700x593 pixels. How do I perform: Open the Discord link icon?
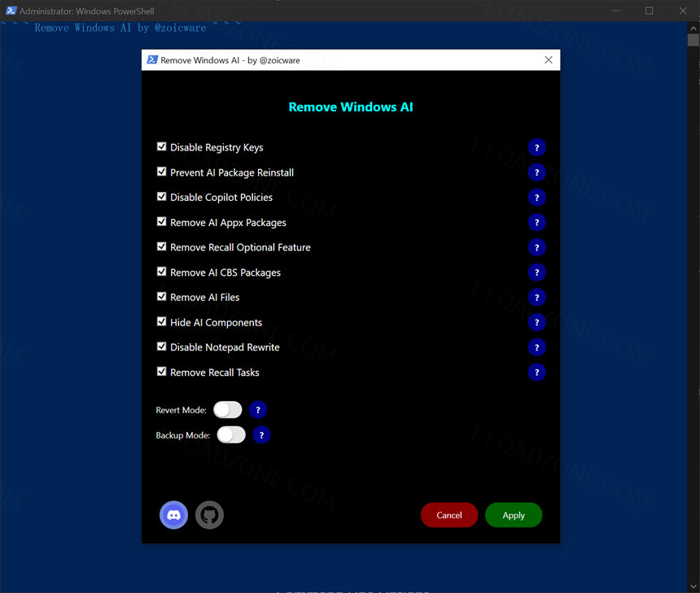[173, 515]
